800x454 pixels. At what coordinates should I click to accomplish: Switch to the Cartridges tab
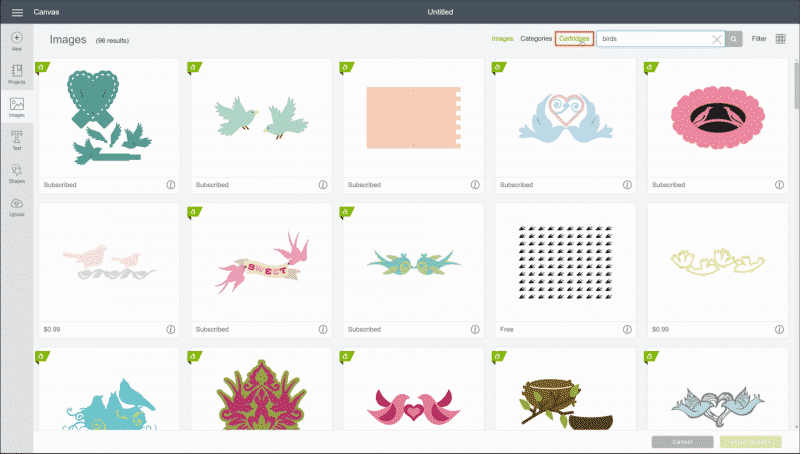574,39
